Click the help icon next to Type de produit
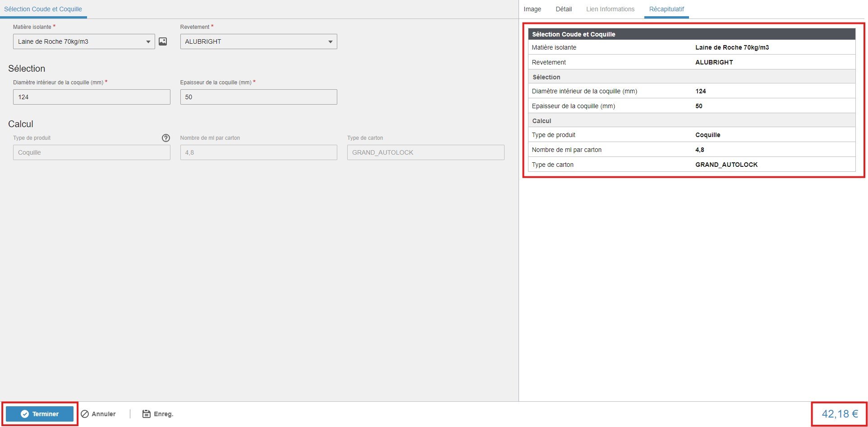Screen dimensions: 868x427 [x=166, y=138]
